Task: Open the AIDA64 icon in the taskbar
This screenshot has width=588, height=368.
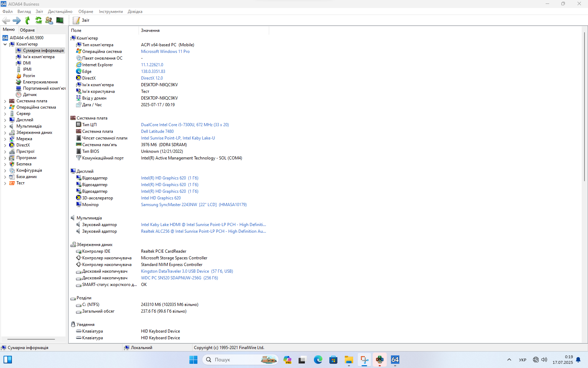Action: [395, 360]
